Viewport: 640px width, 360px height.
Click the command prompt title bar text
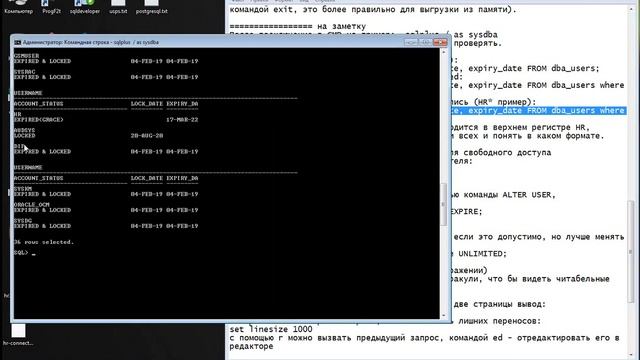click(x=91, y=42)
